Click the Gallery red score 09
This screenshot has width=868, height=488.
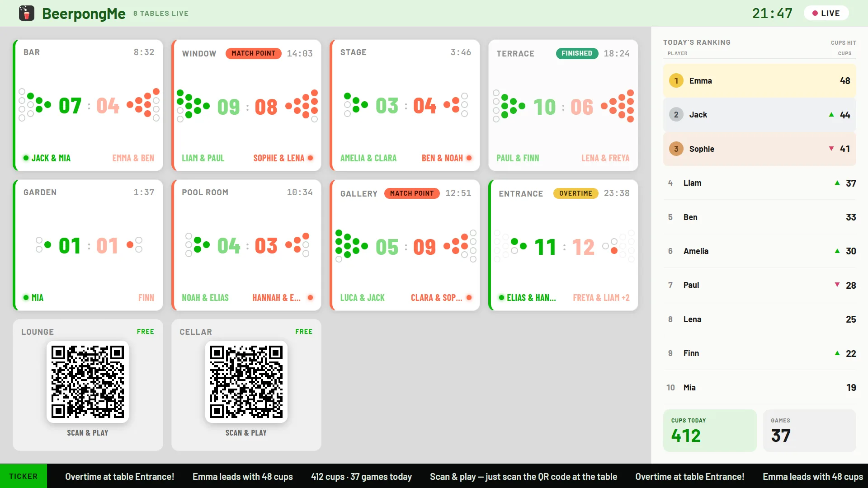(425, 247)
